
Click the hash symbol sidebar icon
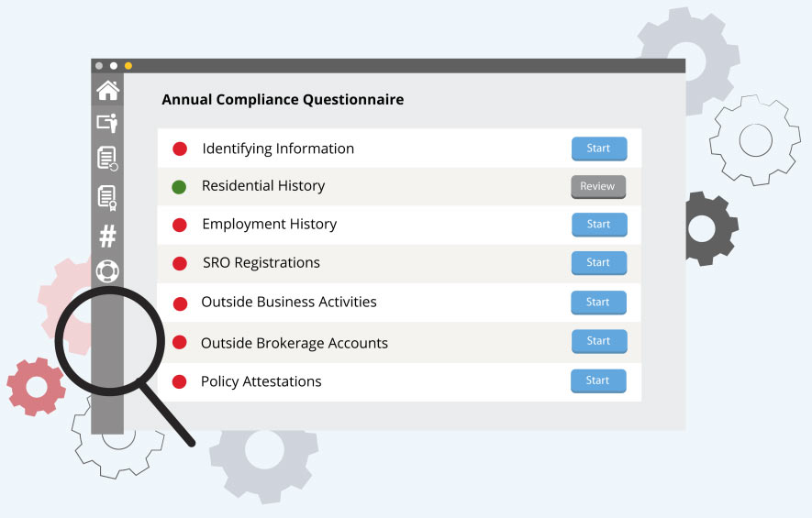pos(107,237)
